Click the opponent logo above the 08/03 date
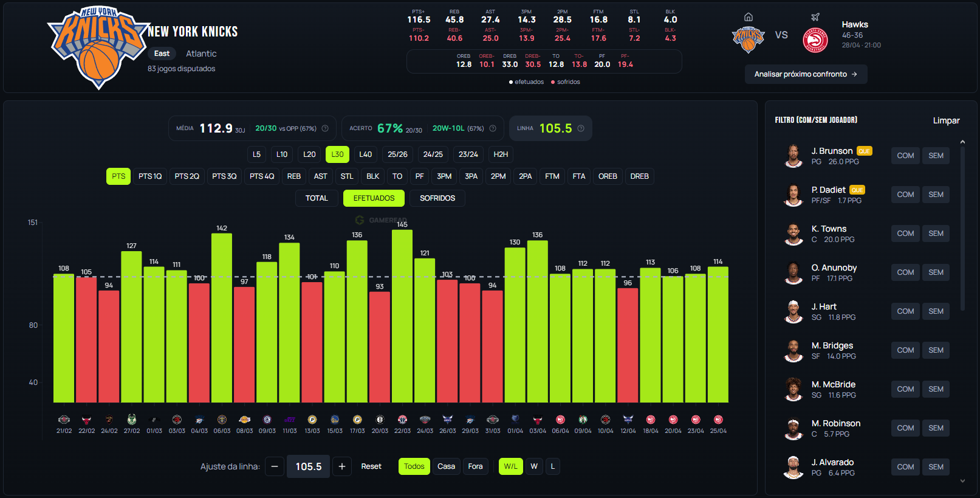Viewport: 980px width, 498px height. point(244,420)
